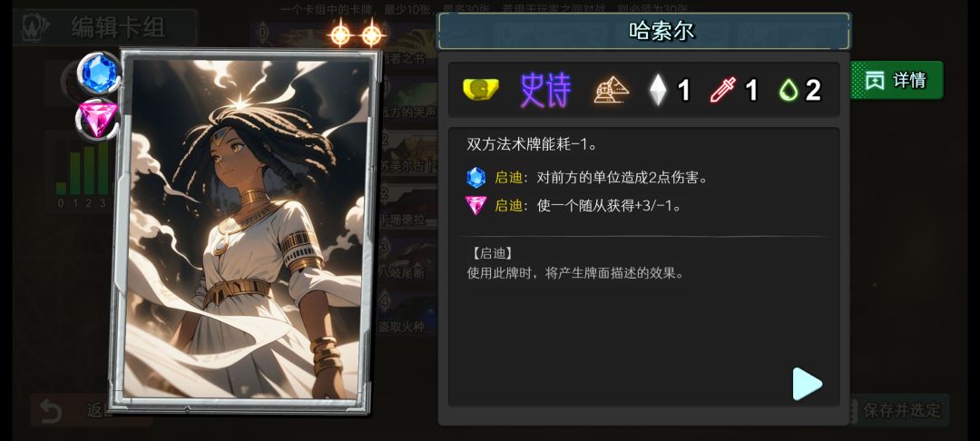Tap the blue gem beside first 启迪

[x=475, y=178]
